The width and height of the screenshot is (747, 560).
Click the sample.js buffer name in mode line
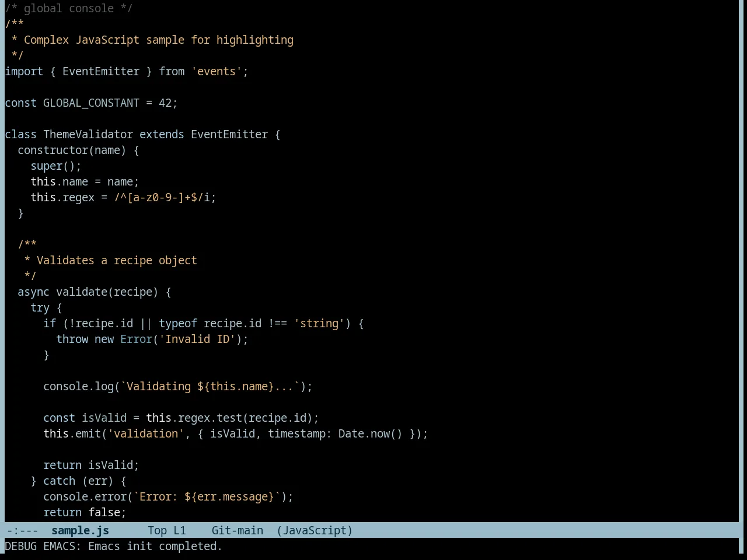pos(80,531)
